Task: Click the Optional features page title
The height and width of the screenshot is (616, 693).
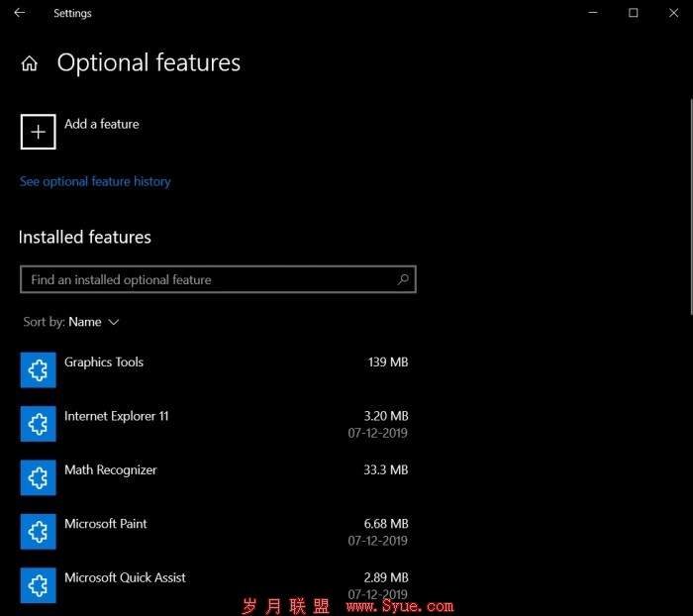Action: (x=148, y=62)
